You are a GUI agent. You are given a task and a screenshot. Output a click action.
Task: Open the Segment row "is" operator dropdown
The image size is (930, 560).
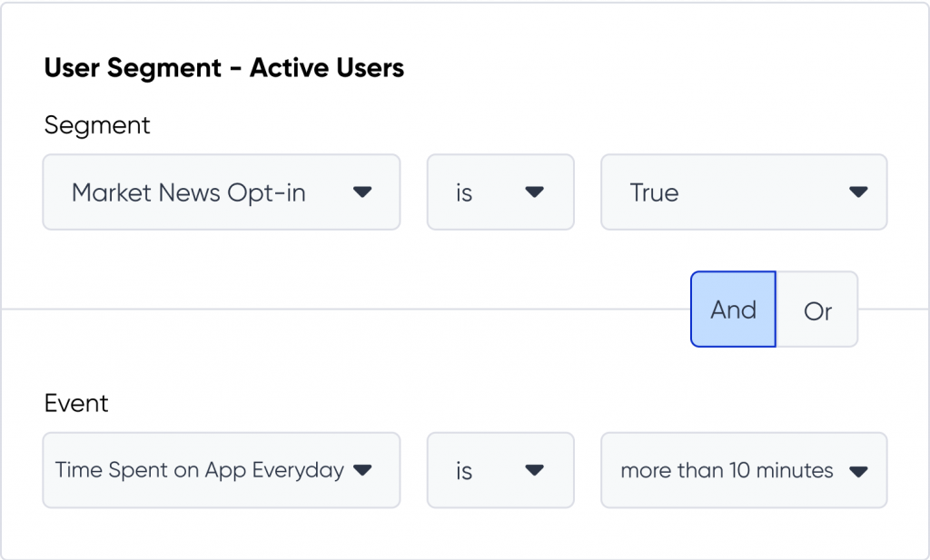(x=500, y=192)
